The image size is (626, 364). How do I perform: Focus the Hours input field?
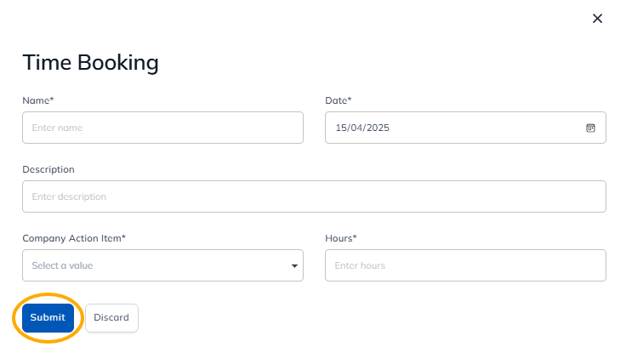pyautogui.click(x=465, y=265)
